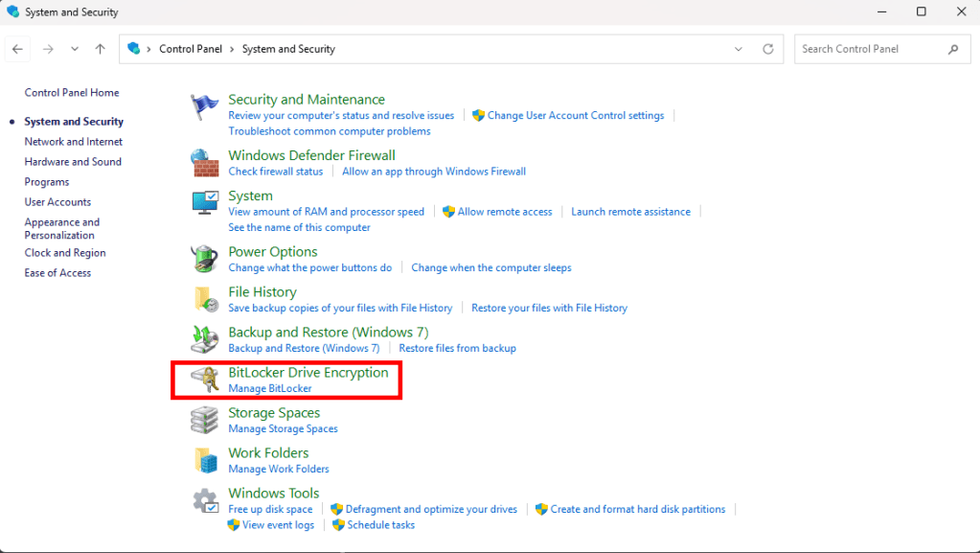Click the Work Folders icon
This screenshot has height=553, width=980.
pyautogui.click(x=206, y=460)
